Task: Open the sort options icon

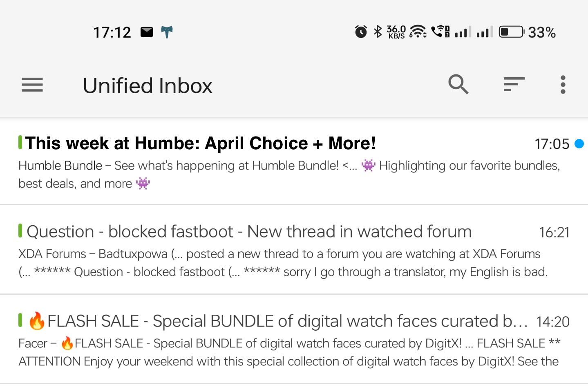Action: coord(514,85)
